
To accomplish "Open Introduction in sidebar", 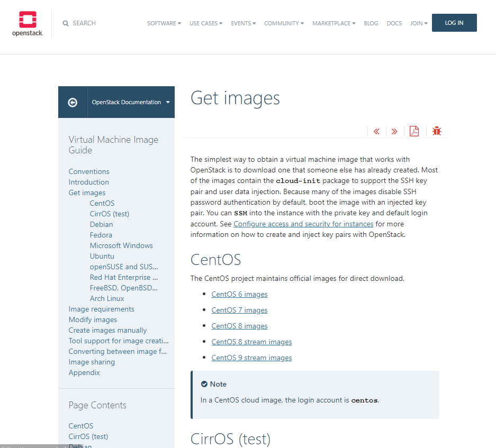I will pos(88,182).
